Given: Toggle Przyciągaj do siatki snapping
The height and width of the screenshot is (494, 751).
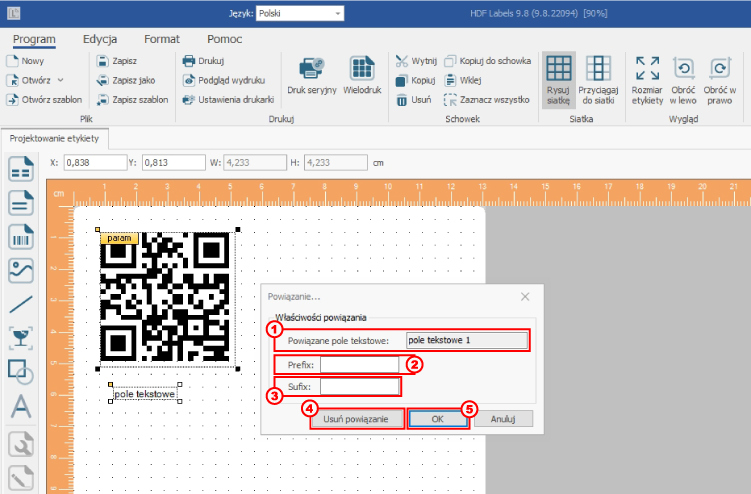Looking at the screenshot, I should (x=598, y=80).
